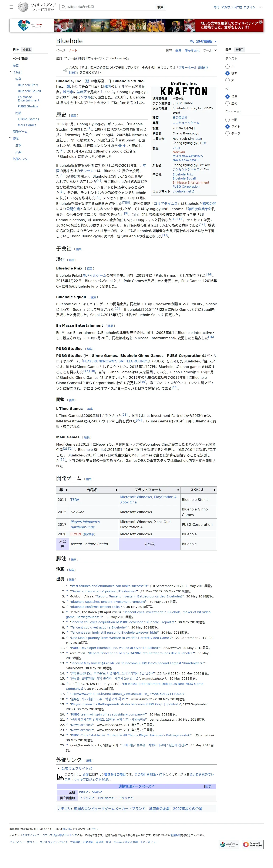Click the language translate icon by 25の言語版
The height and width of the screenshot is (868, 273).
click(x=191, y=41)
